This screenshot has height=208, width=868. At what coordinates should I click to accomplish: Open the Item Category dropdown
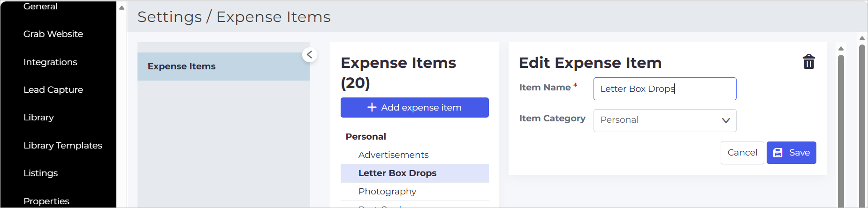(665, 120)
